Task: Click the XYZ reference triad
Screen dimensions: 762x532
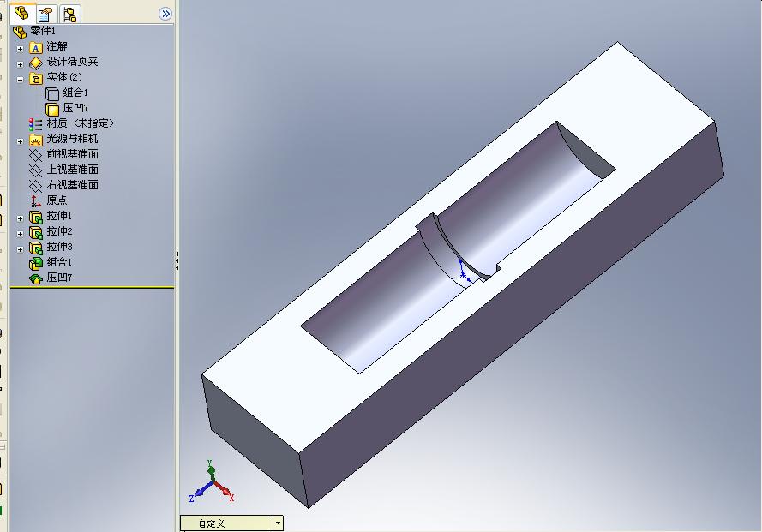Action: click(212, 482)
